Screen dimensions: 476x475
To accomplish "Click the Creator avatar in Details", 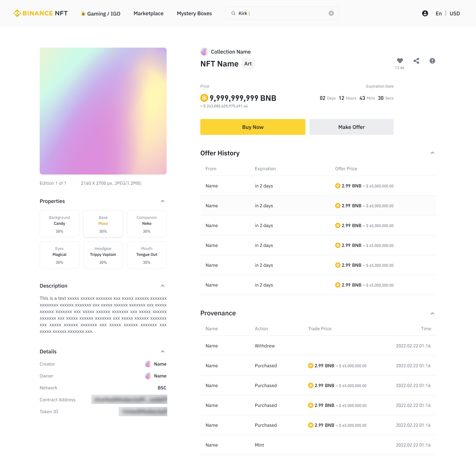I will [148, 364].
